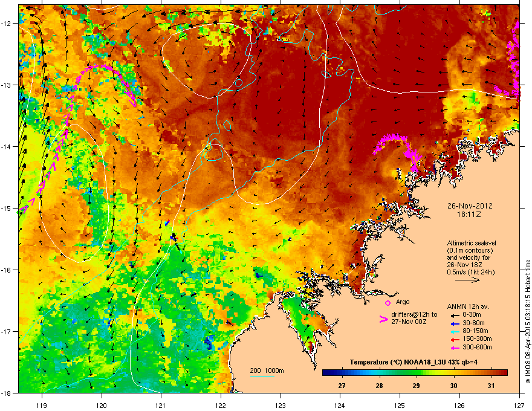Click the 18:11Z time label

coord(469,215)
